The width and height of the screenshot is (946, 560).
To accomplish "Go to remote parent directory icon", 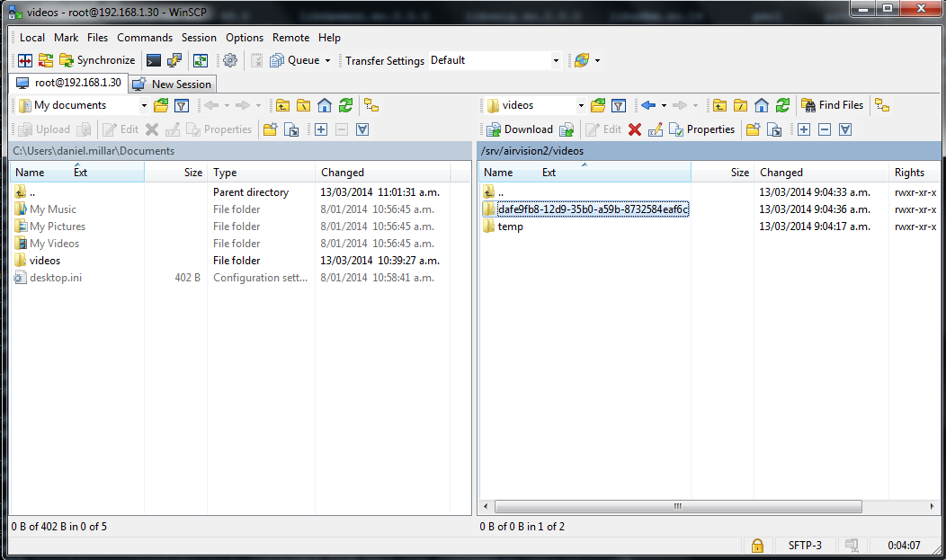I will point(719,106).
